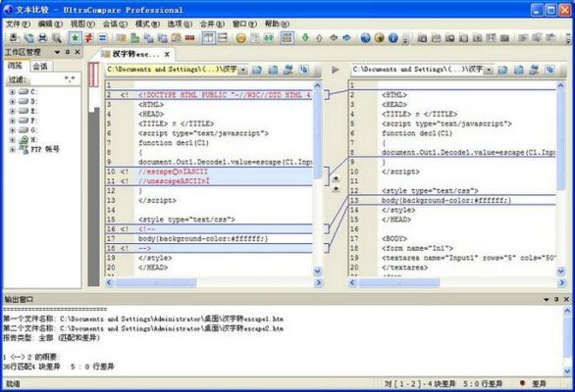Image resolution: width=575 pixels, height=392 pixels.
Task: Open file icon for right pane
Action: (502, 70)
